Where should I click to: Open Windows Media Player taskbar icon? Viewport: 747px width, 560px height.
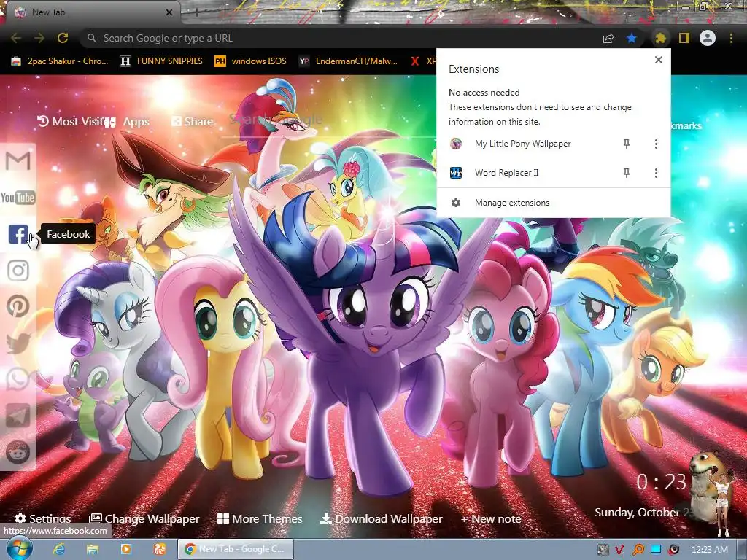(125, 549)
